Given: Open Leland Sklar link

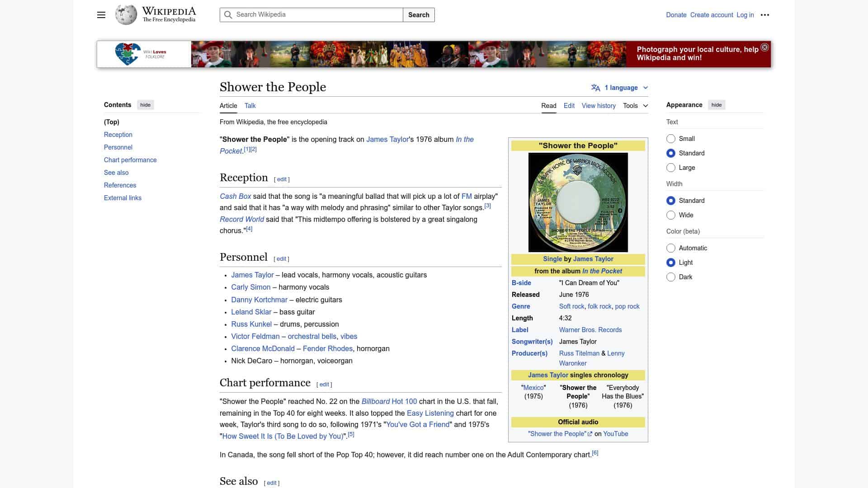Looking at the screenshot, I should tap(251, 312).
